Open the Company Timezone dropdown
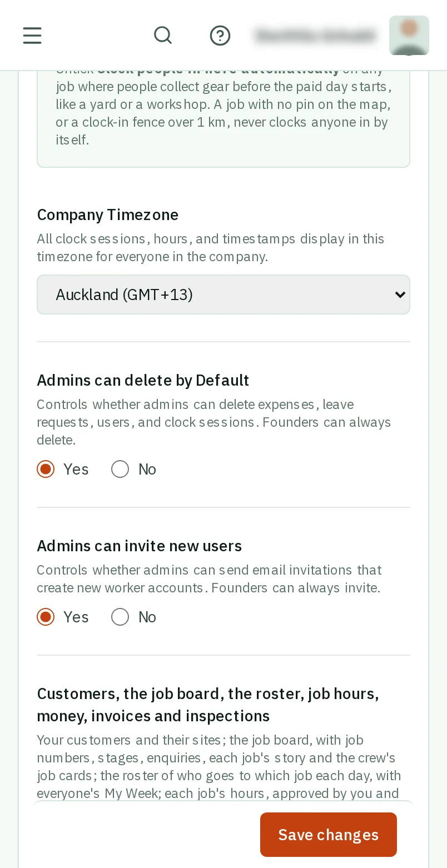 [x=223, y=295]
